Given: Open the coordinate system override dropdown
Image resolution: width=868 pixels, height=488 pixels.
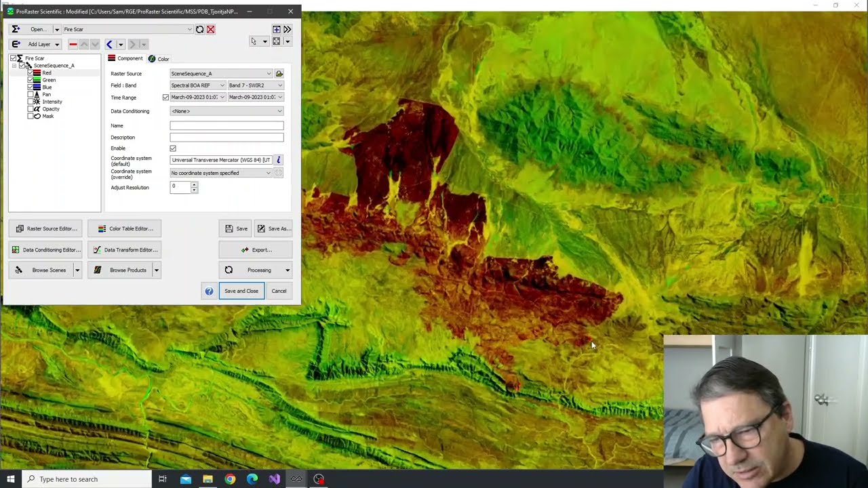Looking at the screenshot, I should coord(221,173).
